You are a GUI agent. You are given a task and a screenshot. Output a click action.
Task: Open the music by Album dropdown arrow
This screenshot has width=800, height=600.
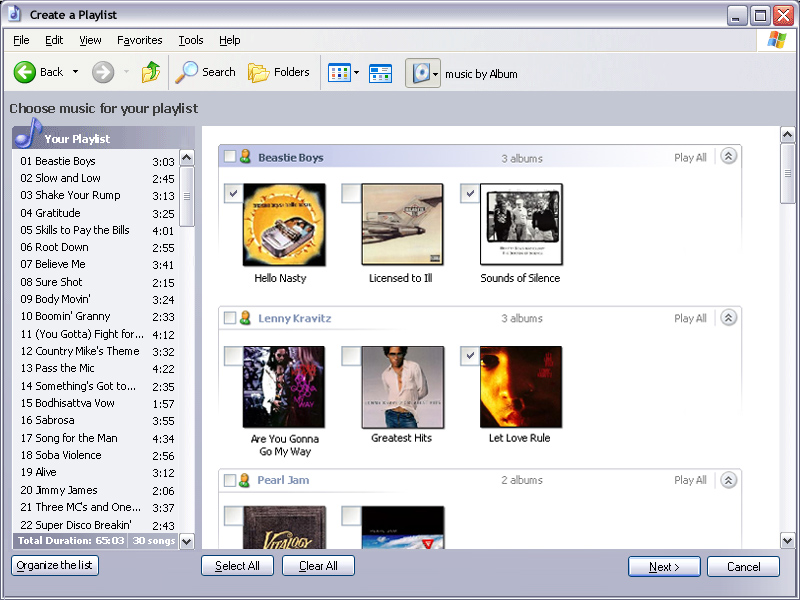pyautogui.click(x=435, y=74)
